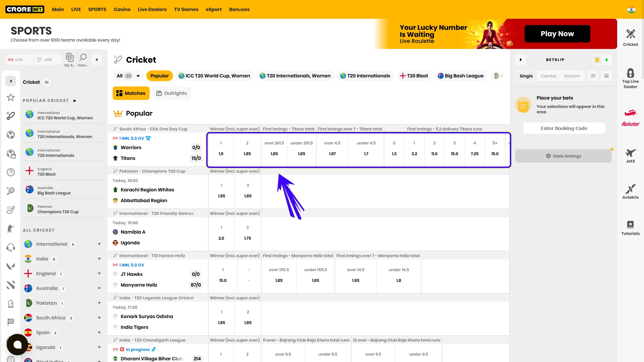
Task: Click the Play Now button
Action: (x=557, y=34)
